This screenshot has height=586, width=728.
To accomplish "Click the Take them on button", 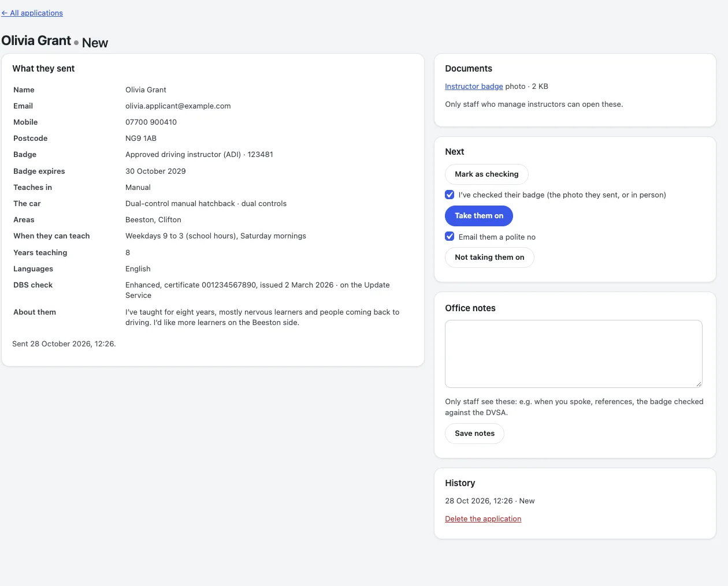I will point(479,215).
